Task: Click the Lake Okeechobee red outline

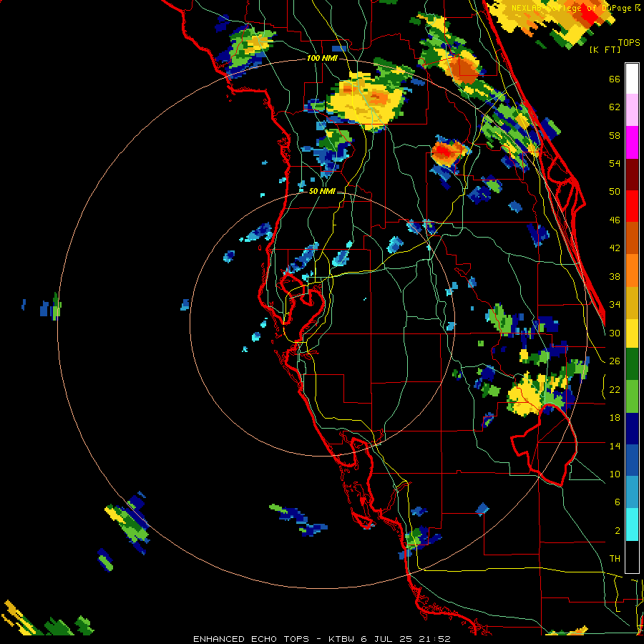Action: click(545, 446)
